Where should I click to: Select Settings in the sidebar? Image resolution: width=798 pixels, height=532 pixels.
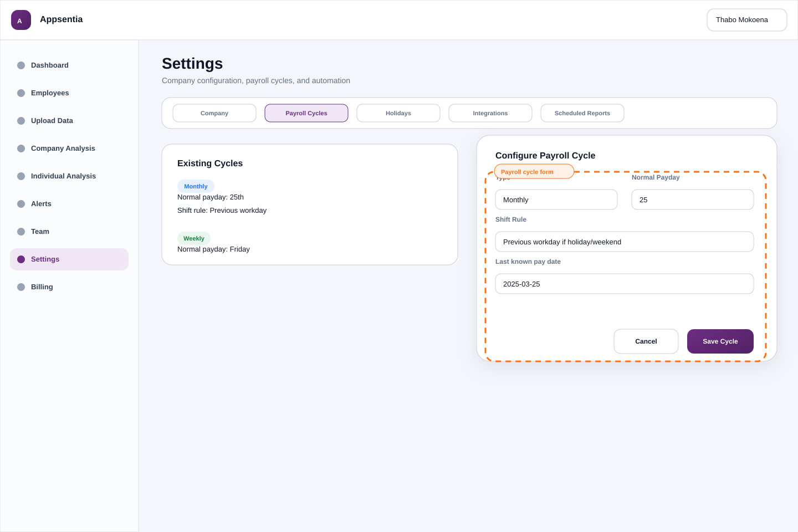69,259
